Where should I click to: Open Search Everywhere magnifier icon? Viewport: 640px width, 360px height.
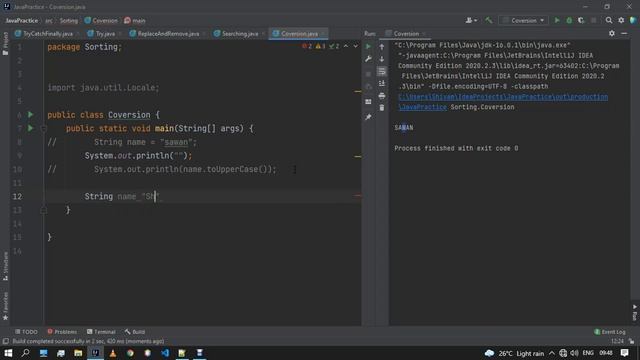coord(609,20)
